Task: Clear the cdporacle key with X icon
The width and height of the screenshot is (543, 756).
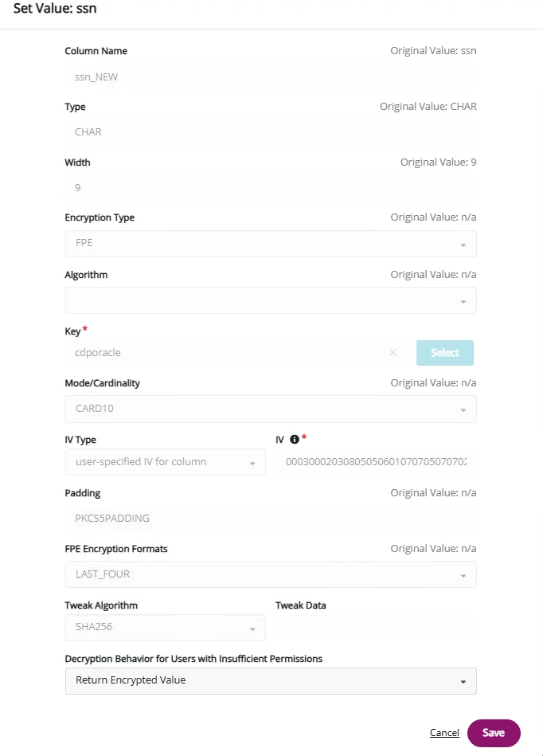Action: click(393, 352)
